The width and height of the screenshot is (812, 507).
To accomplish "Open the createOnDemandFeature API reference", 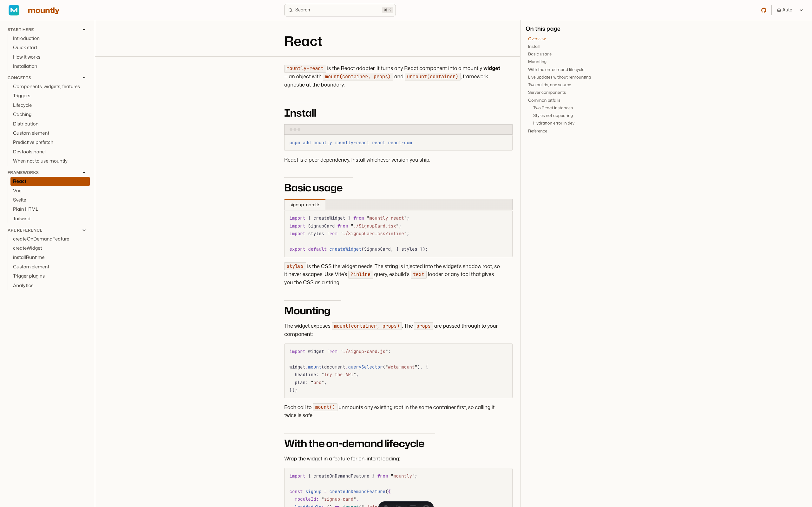I will (41, 239).
